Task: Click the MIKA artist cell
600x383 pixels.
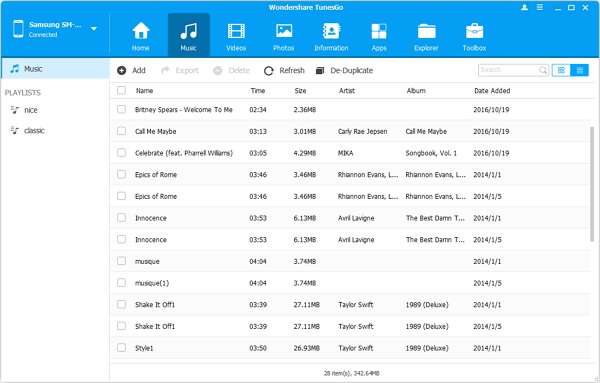Action: (346, 153)
